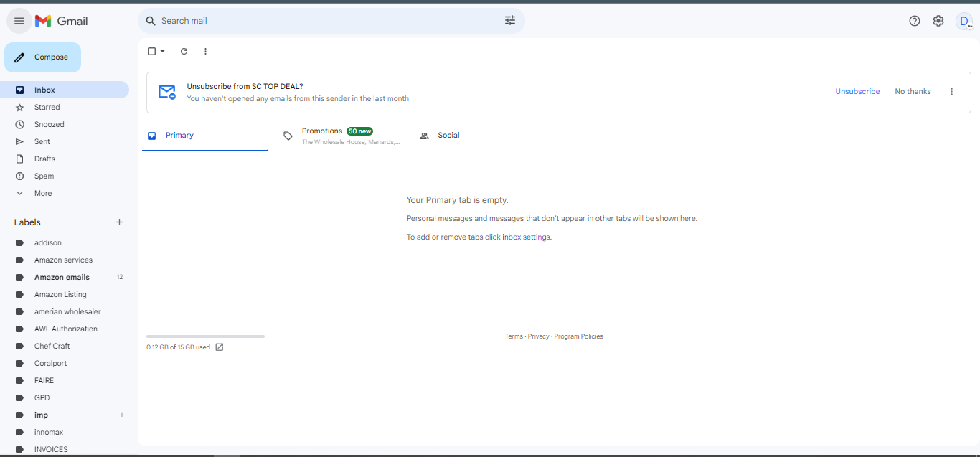Click the envelope icon in unsubscribe banner
This screenshot has height=457, width=980.
[x=167, y=92]
